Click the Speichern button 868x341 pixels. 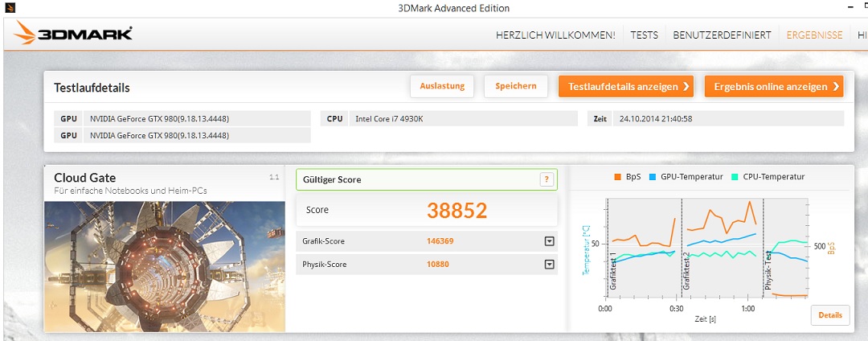(515, 86)
